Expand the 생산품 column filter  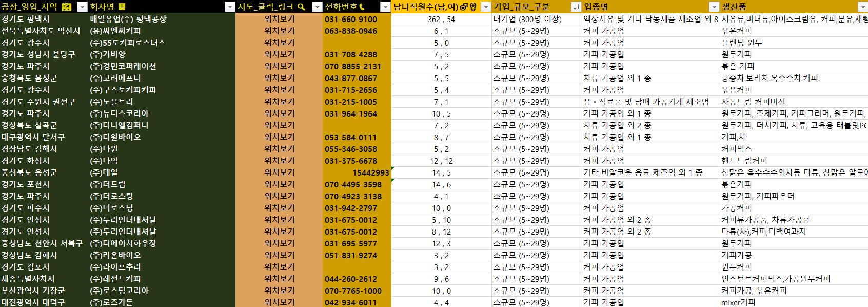tap(862, 7)
